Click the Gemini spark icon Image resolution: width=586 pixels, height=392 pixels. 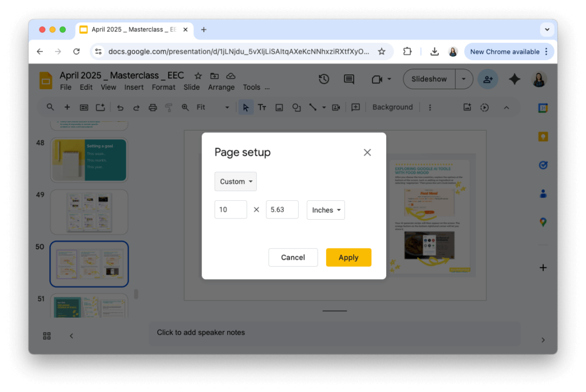click(514, 79)
